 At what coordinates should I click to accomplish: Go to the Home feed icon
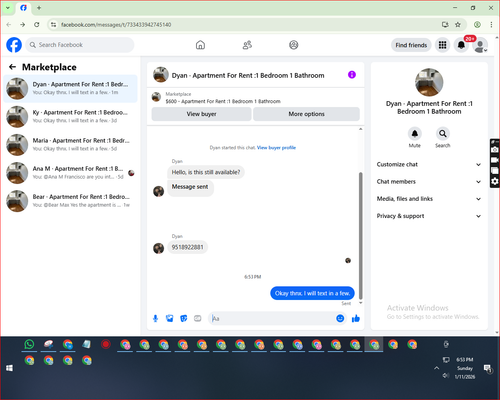(200, 45)
